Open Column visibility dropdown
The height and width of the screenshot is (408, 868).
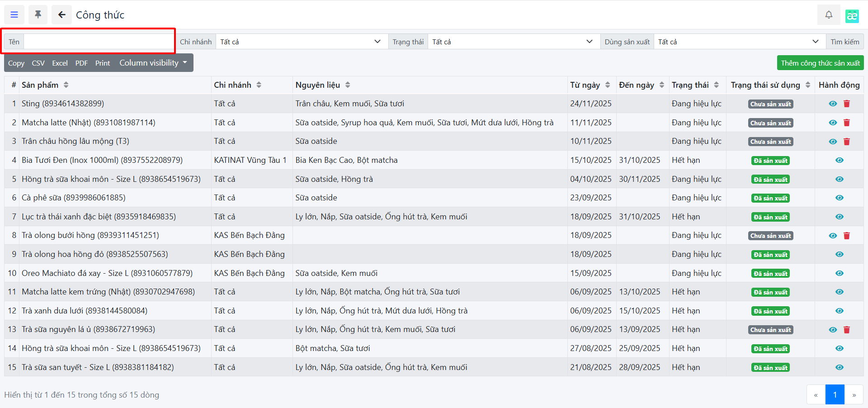153,63
